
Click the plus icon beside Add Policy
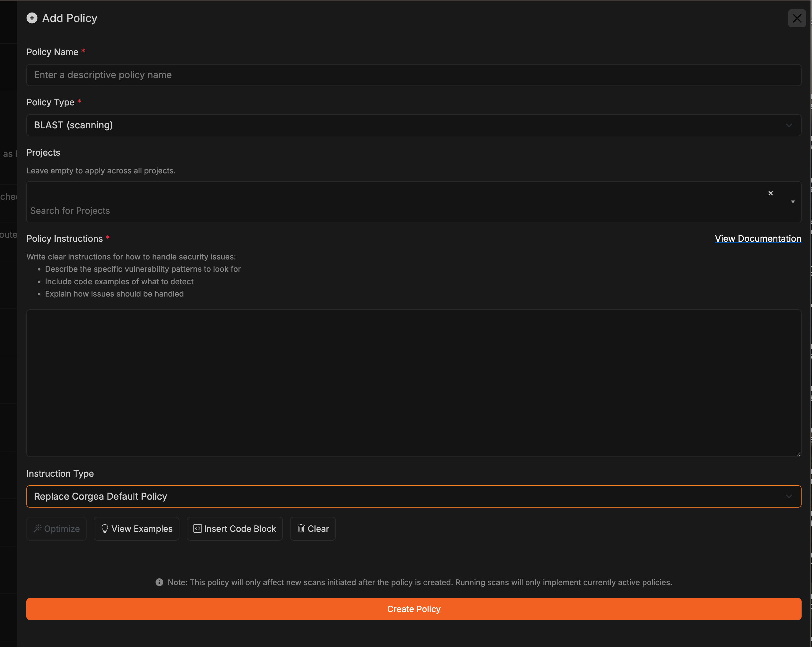pyautogui.click(x=32, y=18)
